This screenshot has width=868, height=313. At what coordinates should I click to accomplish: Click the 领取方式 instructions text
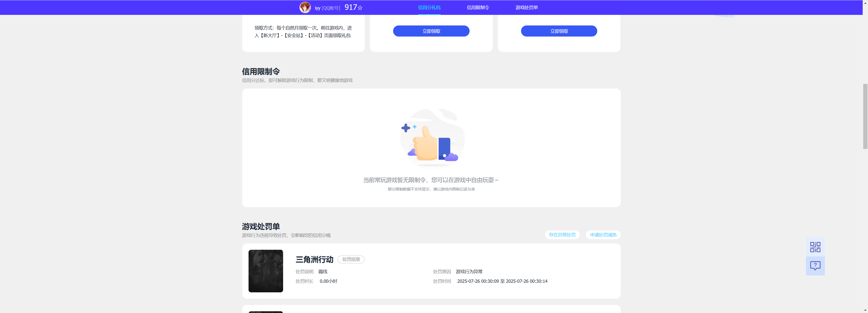(303, 32)
